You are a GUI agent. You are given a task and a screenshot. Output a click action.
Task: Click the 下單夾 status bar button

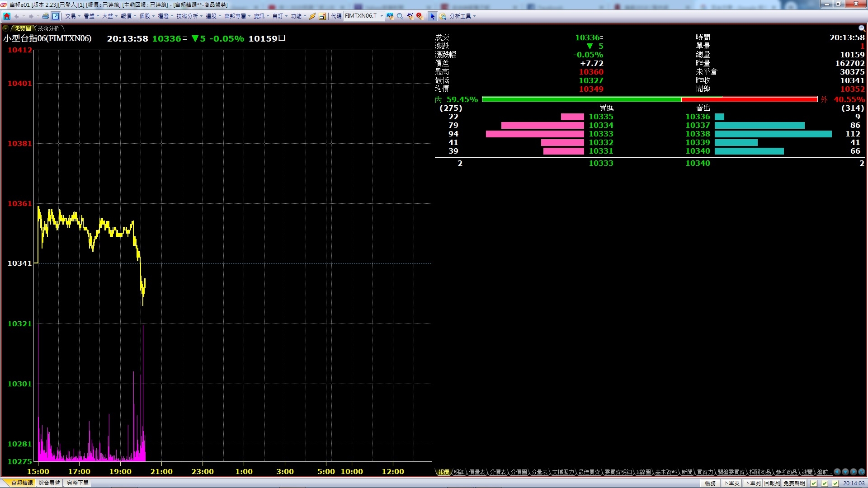pyautogui.click(x=731, y=483)
